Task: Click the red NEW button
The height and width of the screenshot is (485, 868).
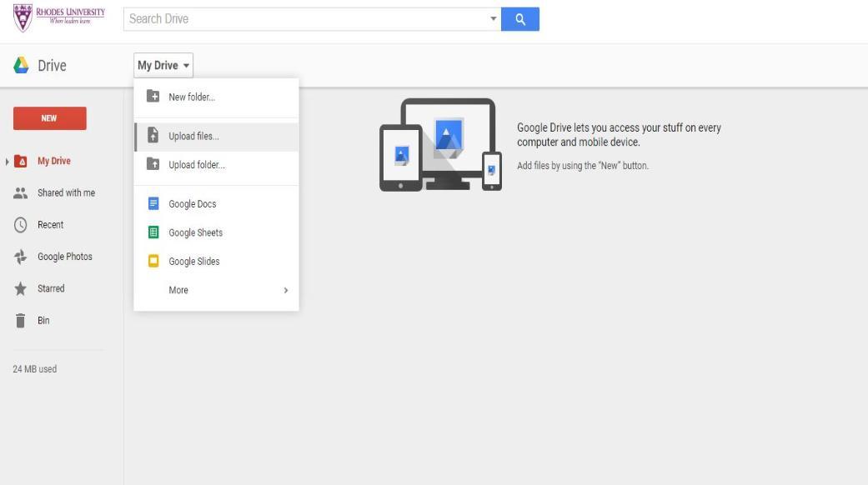Action: [x=50, y=118]
